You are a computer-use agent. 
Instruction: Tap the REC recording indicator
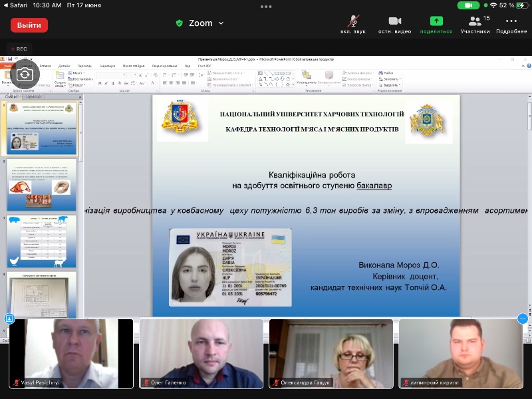click(x=19, y=49)
